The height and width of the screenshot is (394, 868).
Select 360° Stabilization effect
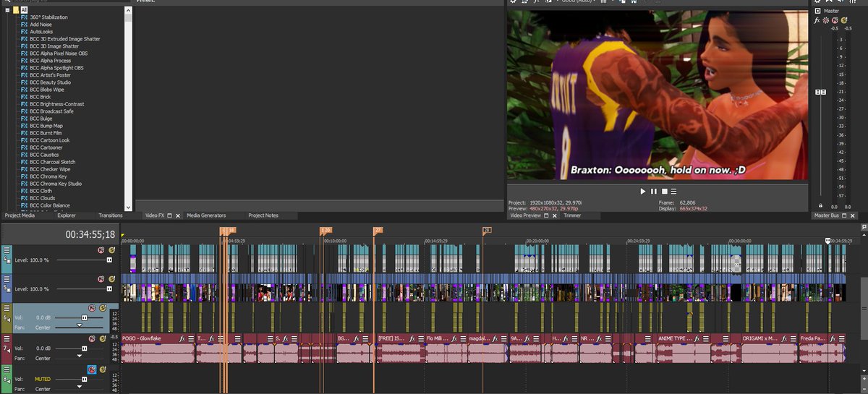[49, 17]
